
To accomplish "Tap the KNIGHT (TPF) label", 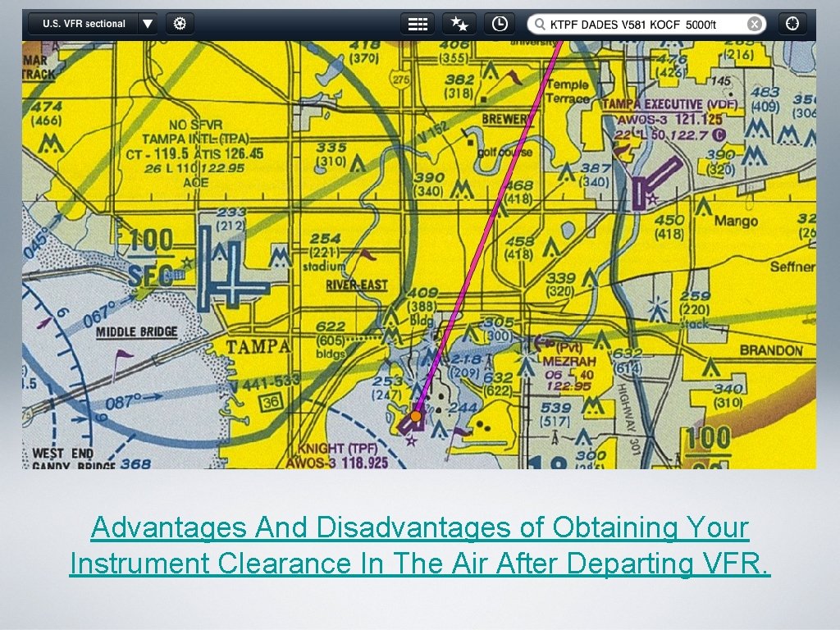I will tap(338, 449).
